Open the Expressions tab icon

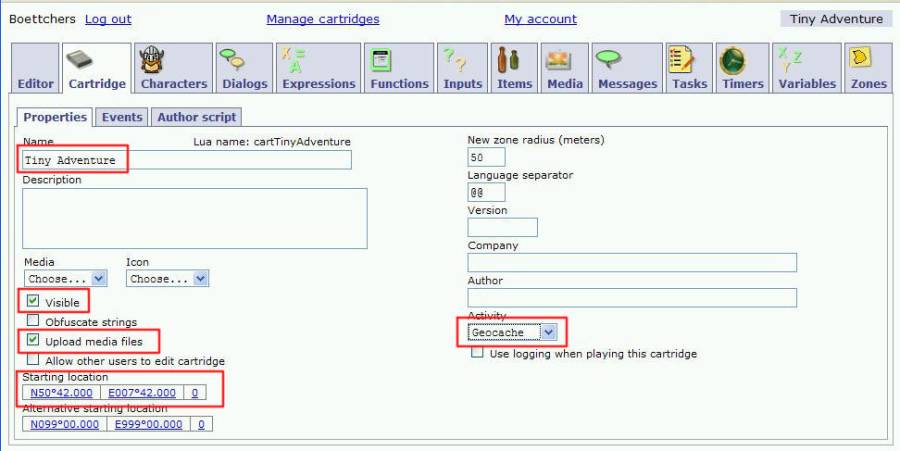pyautogui.click(x=296, y=60)
